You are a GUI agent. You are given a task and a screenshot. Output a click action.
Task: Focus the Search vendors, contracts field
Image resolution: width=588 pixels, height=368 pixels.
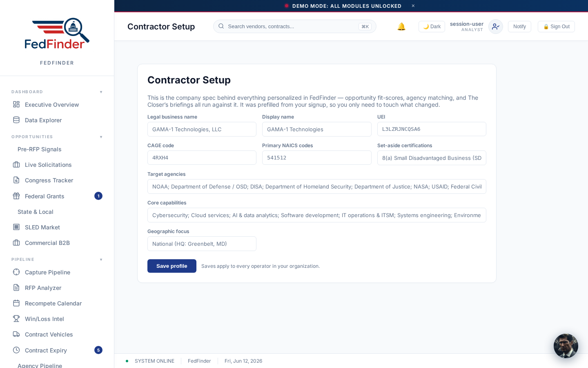294,26
